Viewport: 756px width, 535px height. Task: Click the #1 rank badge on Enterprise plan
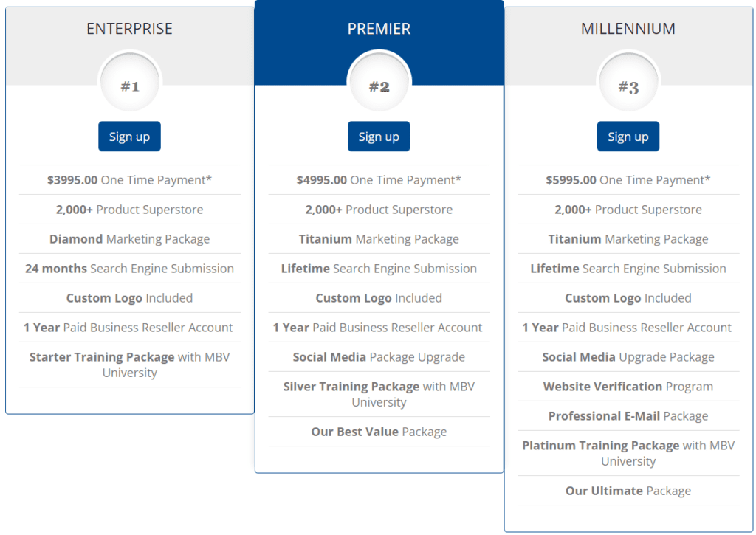[129, 83]
